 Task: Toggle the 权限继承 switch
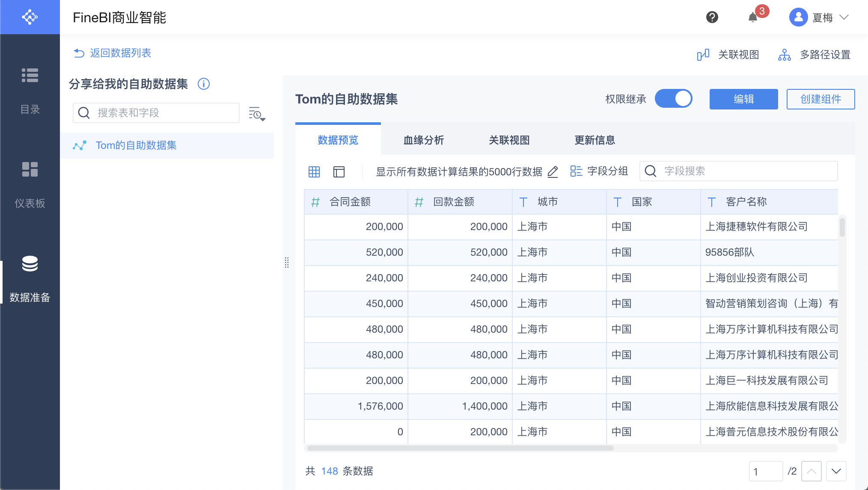(x=674, y=99)
